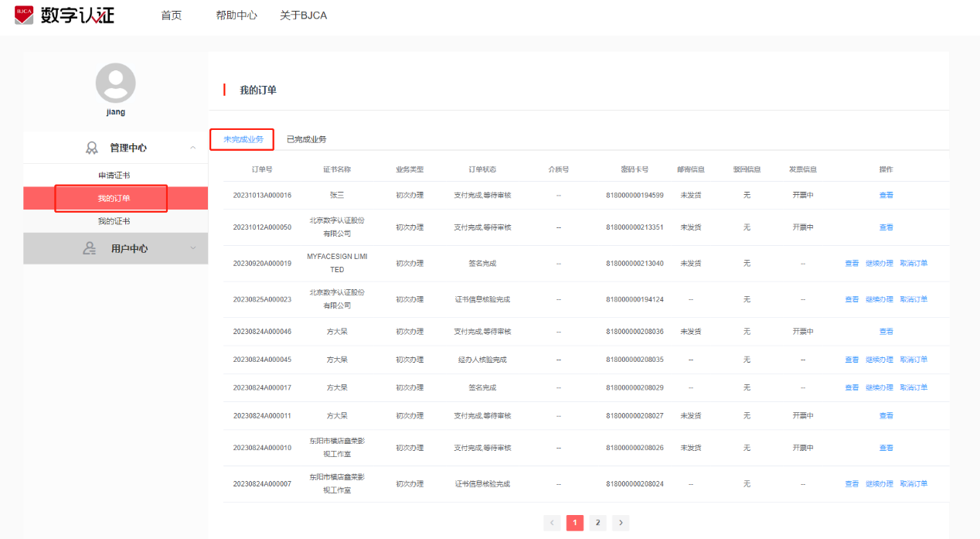Select 我的订单 in the sidebar
This screenshot has height=539, width=980.
click(x=114, y=199)
